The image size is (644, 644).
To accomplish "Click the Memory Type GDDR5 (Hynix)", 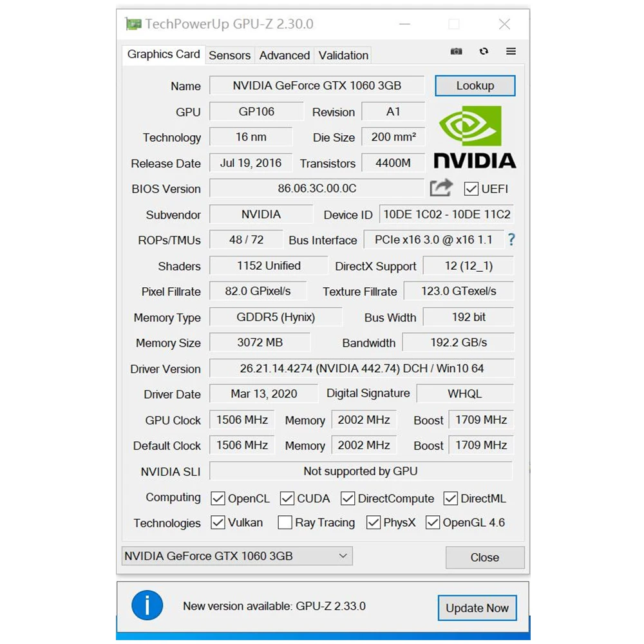I will tap(276, 317).
